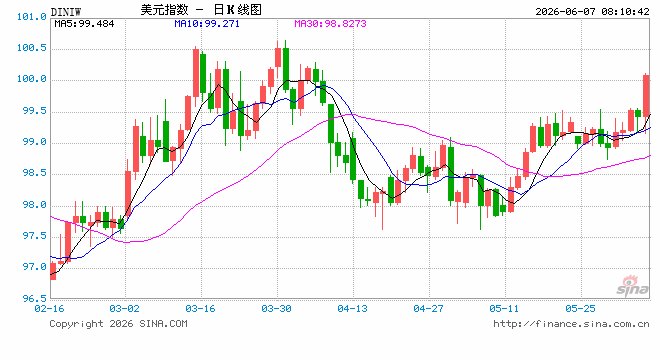Click the 03-30 date axis label

pyautogui.click(x=277, y=309)
